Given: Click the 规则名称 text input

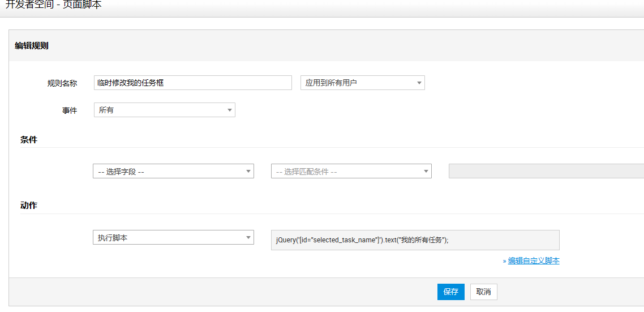Looking at the screenshot, I should (x=193, y=83).
